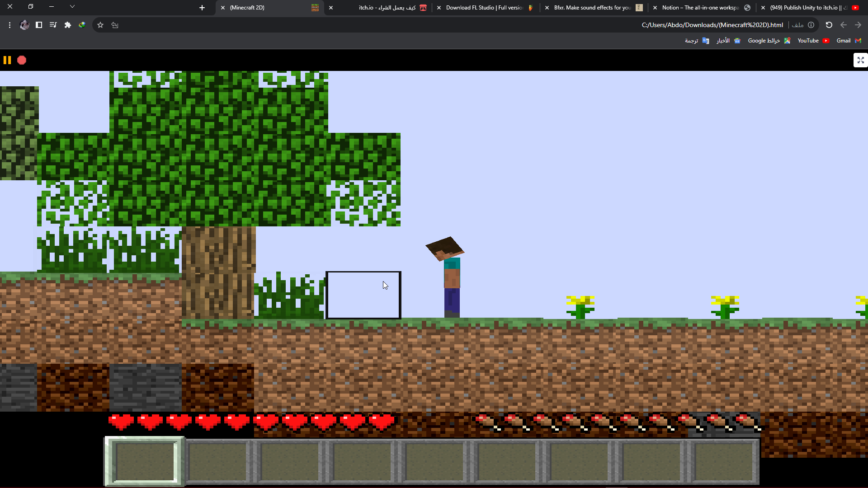This screenshot has width=868, height=488.
Task: Restore down the browser window
Action: (31, 6)
